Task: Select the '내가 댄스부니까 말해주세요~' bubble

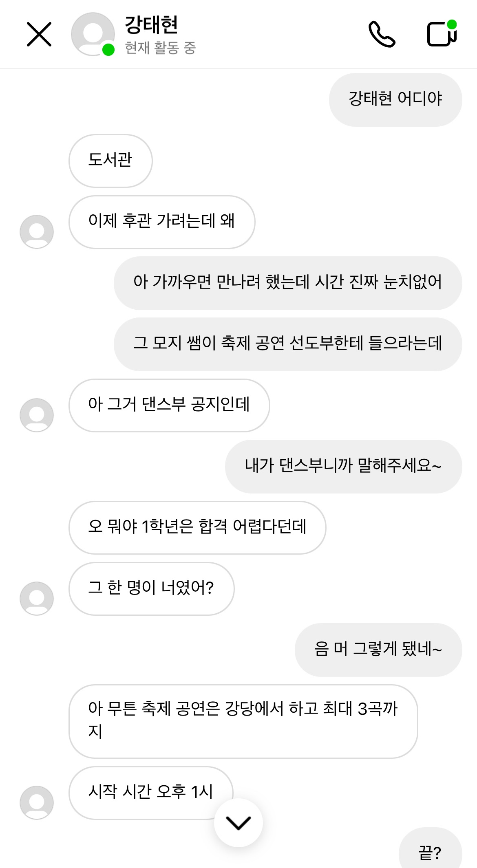Action: click(x=343, y=466)
